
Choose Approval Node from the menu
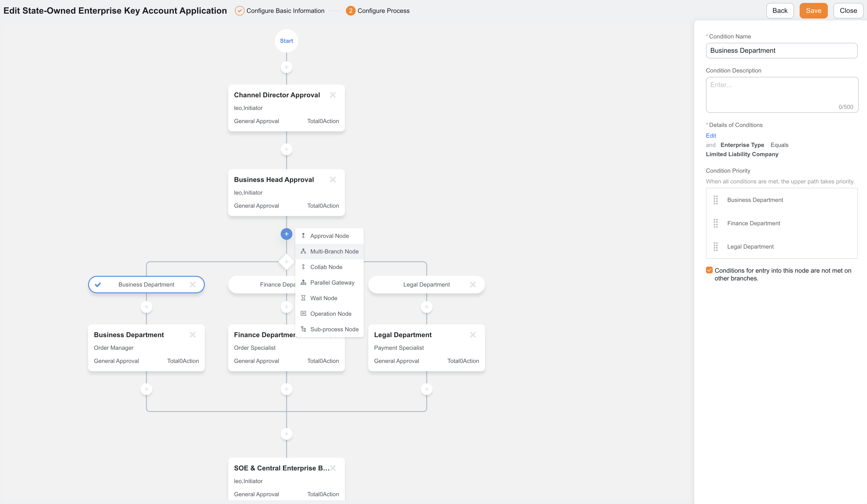(329, 236)
